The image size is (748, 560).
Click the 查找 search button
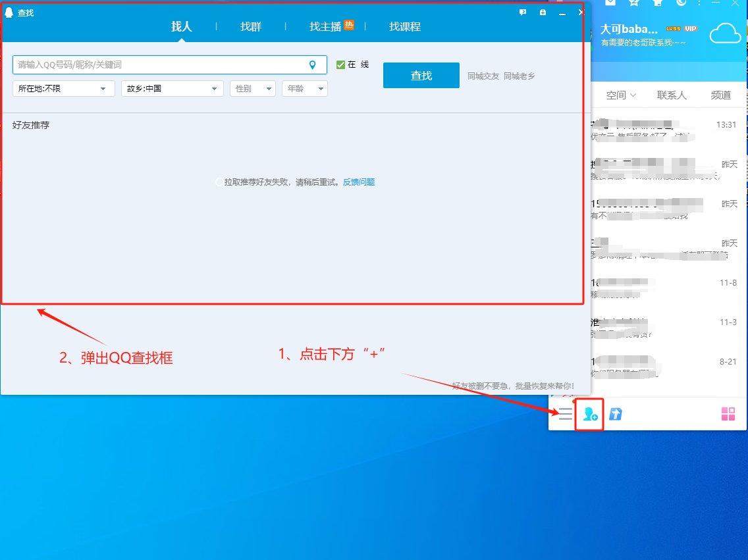point(421,75)
